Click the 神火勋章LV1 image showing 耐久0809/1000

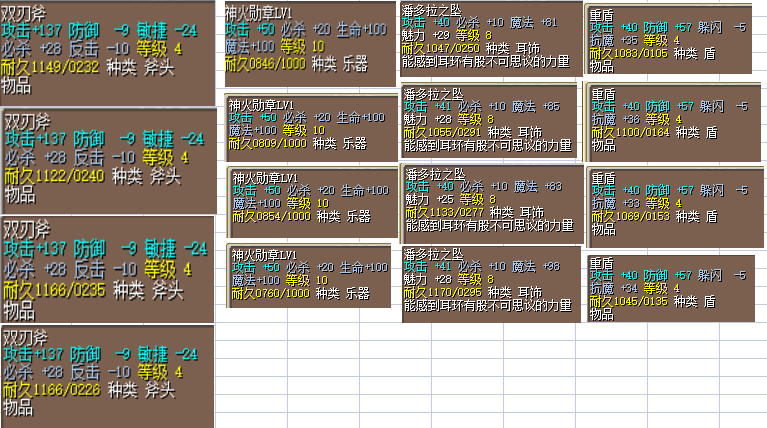click(x=312, y=124)
